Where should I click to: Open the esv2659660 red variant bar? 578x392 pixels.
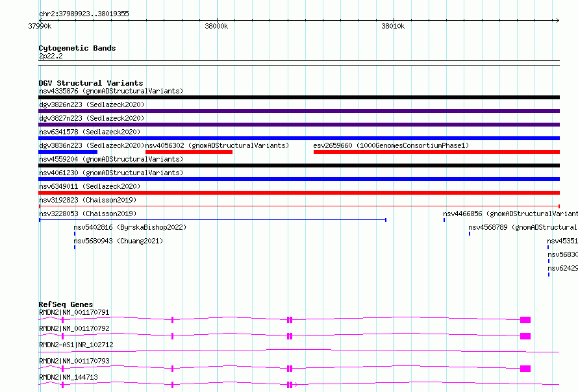(437, 152)
